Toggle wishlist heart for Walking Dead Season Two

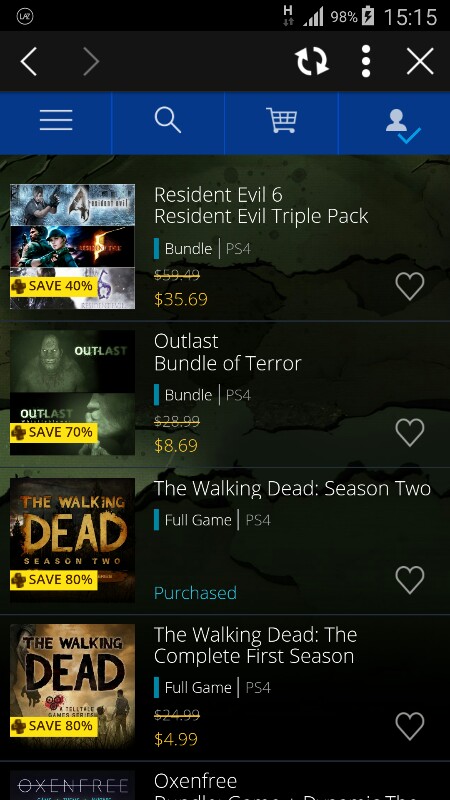coord(410,580)
